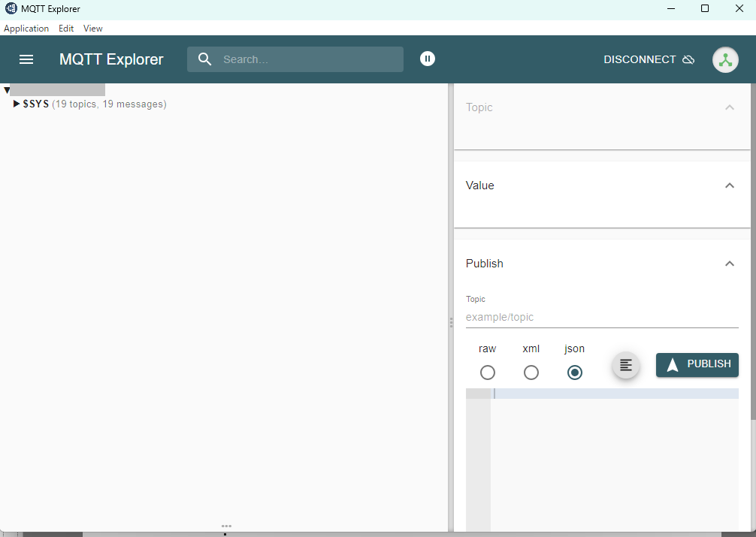The height and width of the screenshot is (537, 756).
Task: Click the cloud-off disconnect icon
Action: (x=688, y=60)
